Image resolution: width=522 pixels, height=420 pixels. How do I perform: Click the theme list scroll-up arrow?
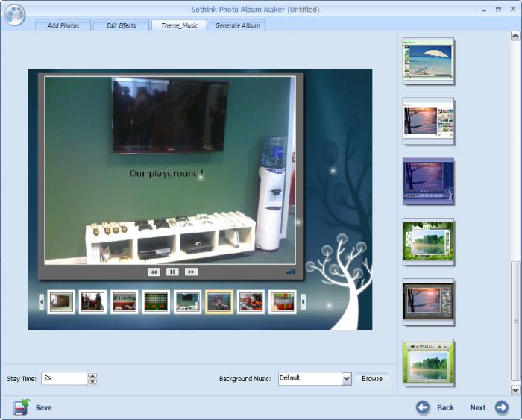click(x=515, y=36)
